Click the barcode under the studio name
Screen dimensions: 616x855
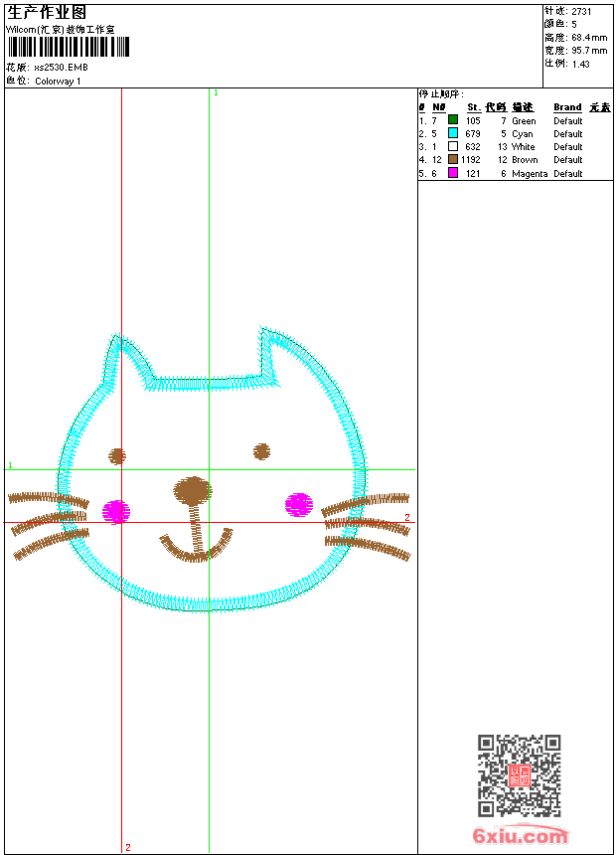pos(69,47)
